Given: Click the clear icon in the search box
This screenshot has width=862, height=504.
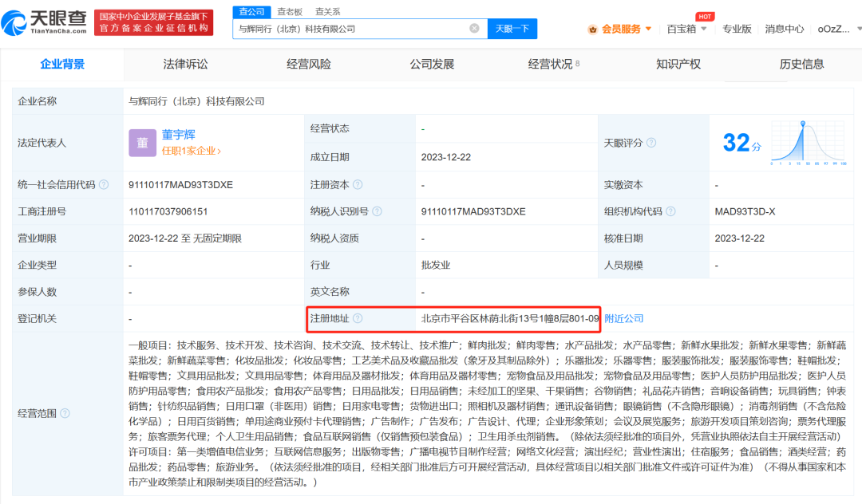Looking at the screenshot, I should pos(473,28).
